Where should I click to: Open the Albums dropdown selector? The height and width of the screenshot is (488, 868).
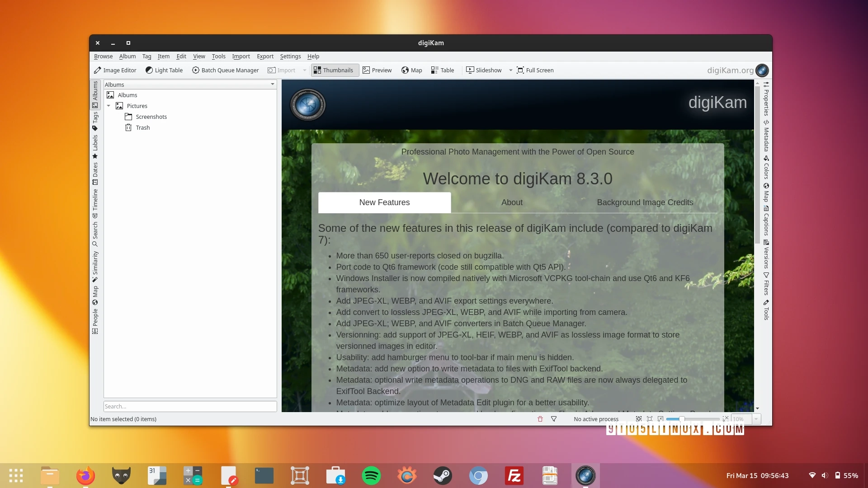coord(272,84)
